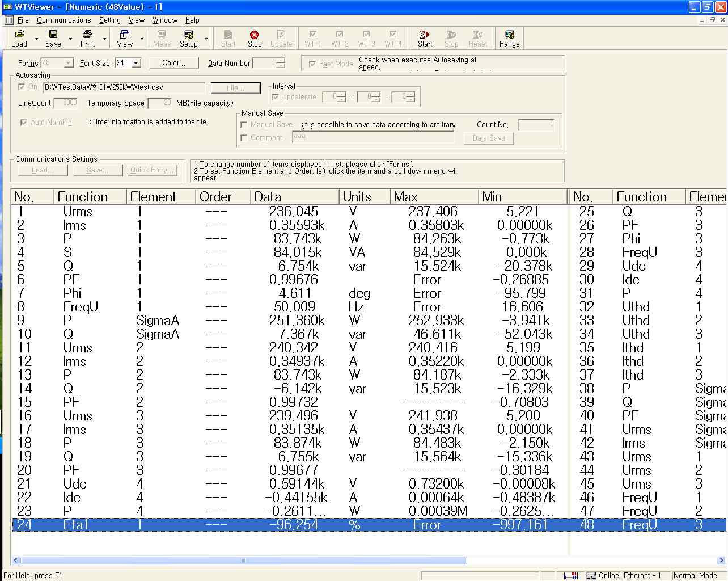This screenshot has height=581, width=728.
Task: Click the Data Number stepper arrows
Action: coord(280,63)
